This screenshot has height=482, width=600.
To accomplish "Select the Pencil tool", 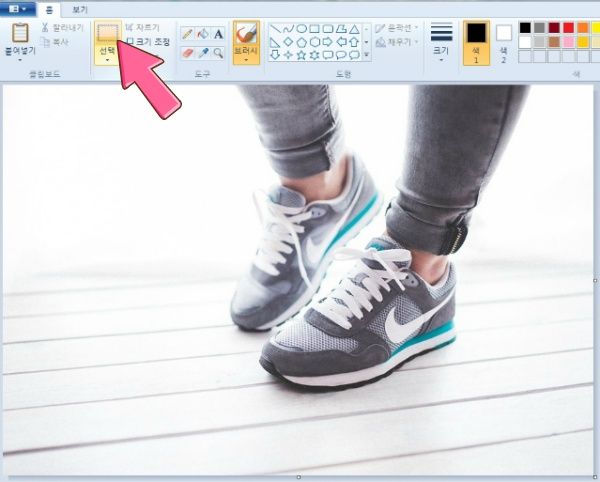I will [187, 34].
